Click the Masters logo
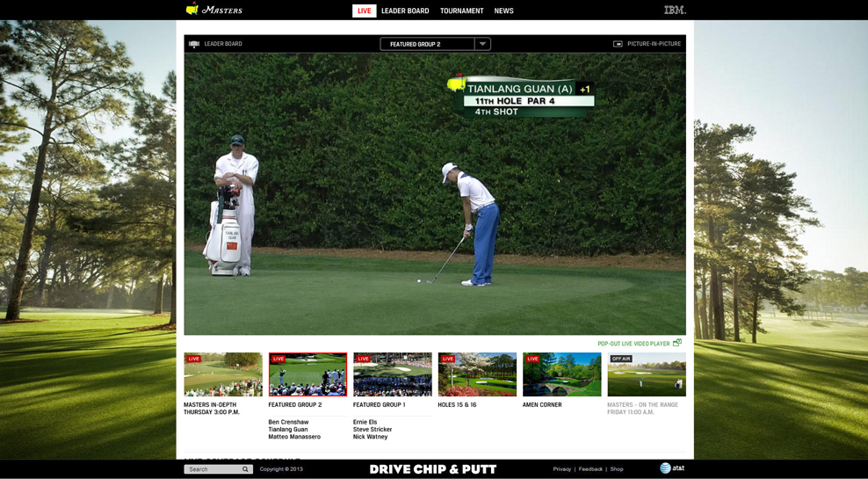Viewport: 868px width, 479px height. [x=214, y=10]
